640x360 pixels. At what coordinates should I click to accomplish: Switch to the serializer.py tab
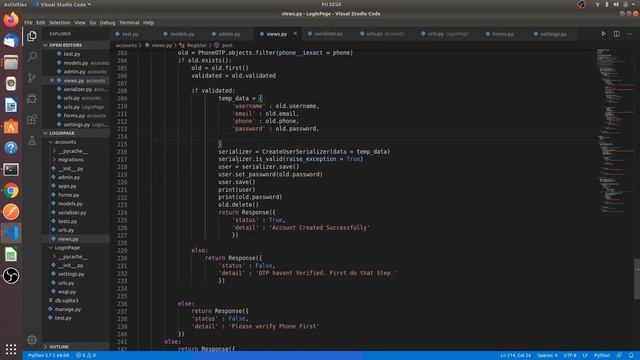328,34
